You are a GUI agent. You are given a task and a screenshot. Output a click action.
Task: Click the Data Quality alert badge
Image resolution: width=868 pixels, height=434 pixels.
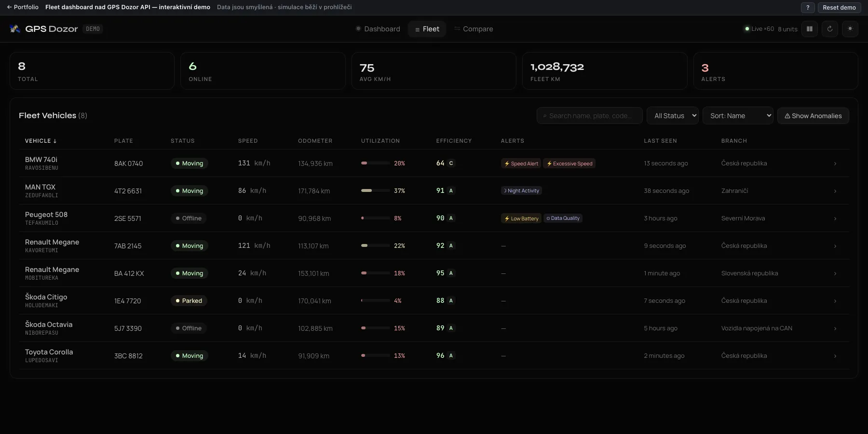(x=563, y=218)
